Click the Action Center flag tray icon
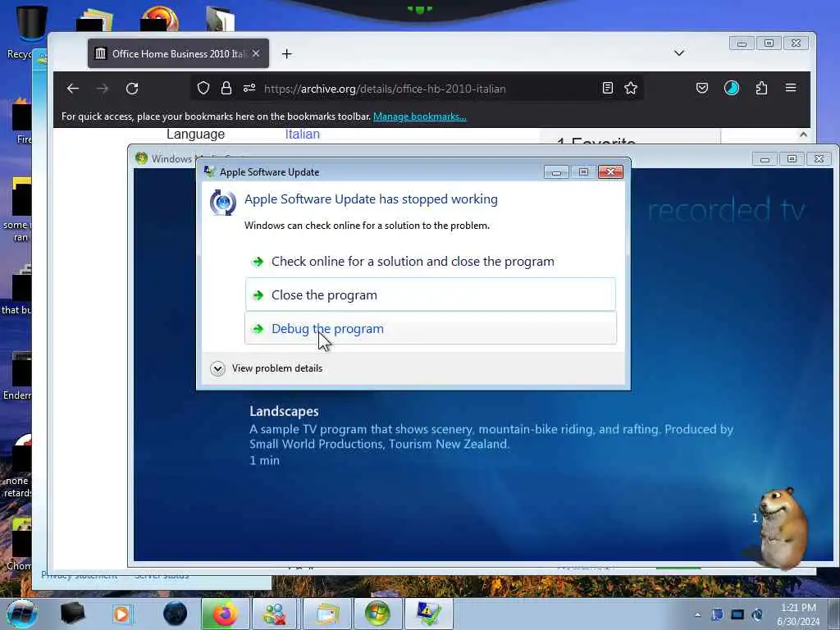 [x=717, y=614]
